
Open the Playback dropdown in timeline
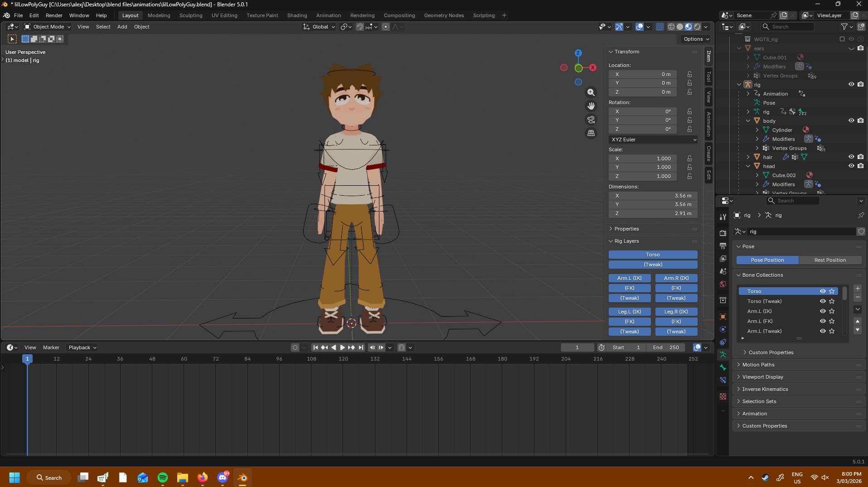[x=82, y=347]
